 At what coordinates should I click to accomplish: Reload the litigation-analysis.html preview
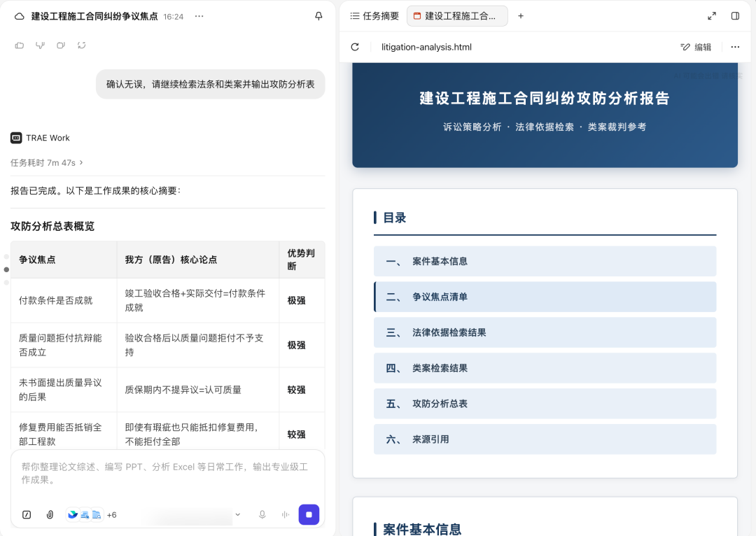[355, 47]
